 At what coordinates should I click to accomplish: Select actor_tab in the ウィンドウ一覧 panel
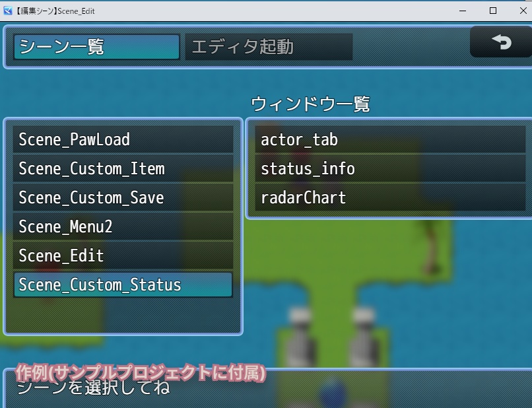388,139
